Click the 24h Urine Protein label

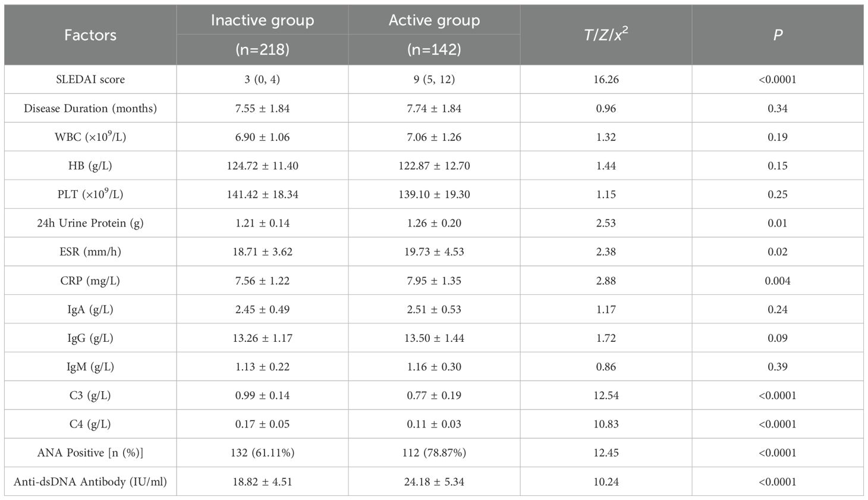pos(90,223)
